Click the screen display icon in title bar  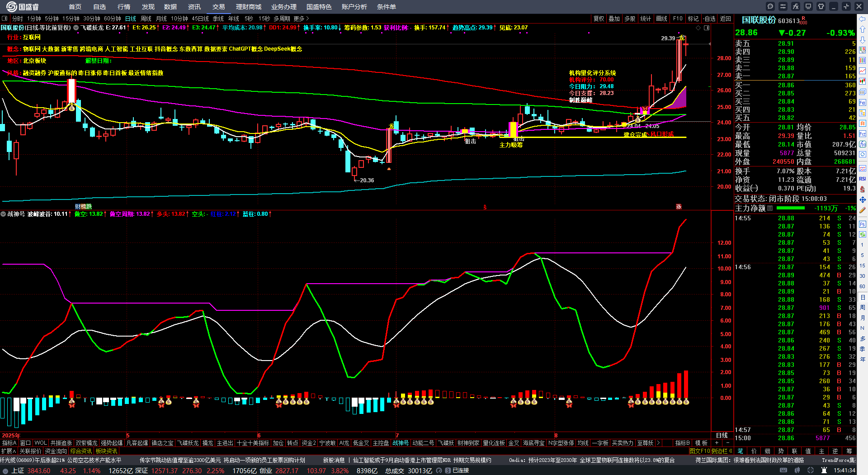tap(808, 6)
